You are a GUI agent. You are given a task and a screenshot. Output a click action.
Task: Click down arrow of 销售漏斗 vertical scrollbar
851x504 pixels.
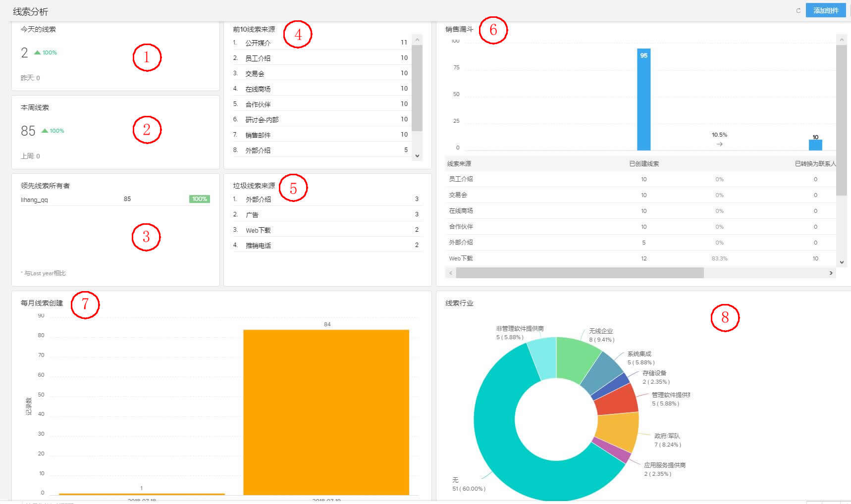(842, 262)
